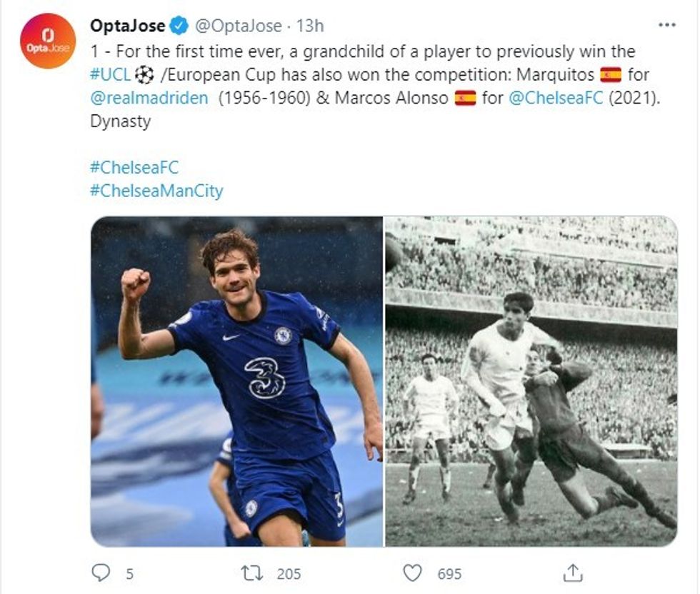Image resolution: width=700 pixels, height=594 pixels.
Task: Share the tweet via the share icon
Action: coord(571,572)
